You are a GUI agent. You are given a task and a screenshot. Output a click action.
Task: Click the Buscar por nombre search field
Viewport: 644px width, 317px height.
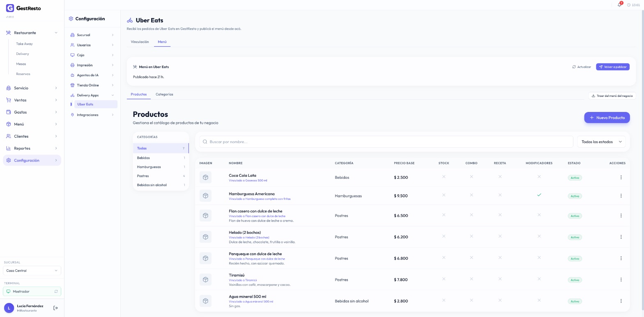pos(386,142)
